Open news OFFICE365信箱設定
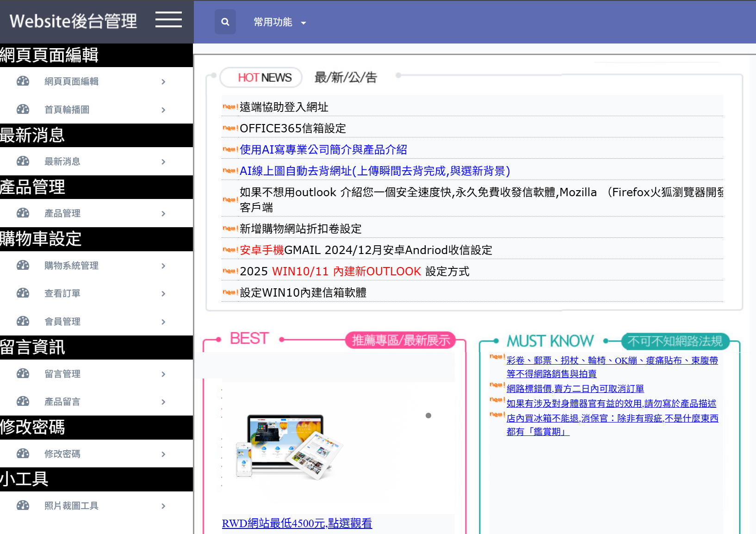The image size is (756, 534). [x=293, y=128]
